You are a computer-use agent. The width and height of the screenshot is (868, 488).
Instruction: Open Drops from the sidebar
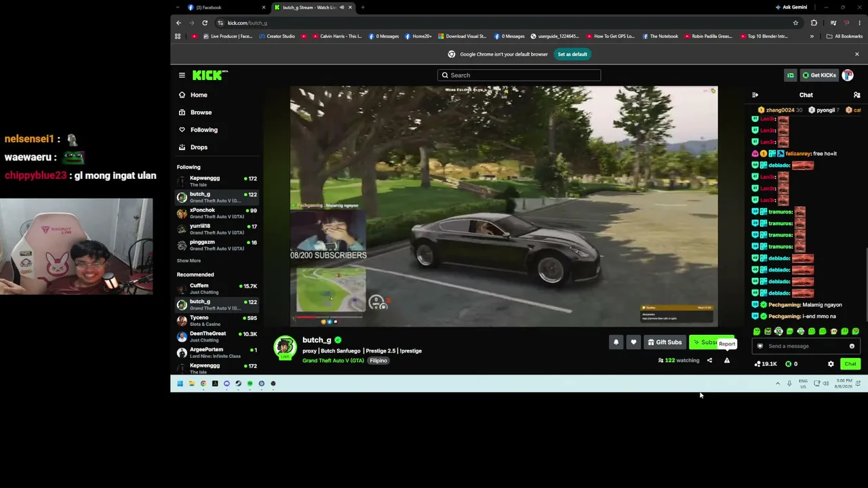[216, 147]
